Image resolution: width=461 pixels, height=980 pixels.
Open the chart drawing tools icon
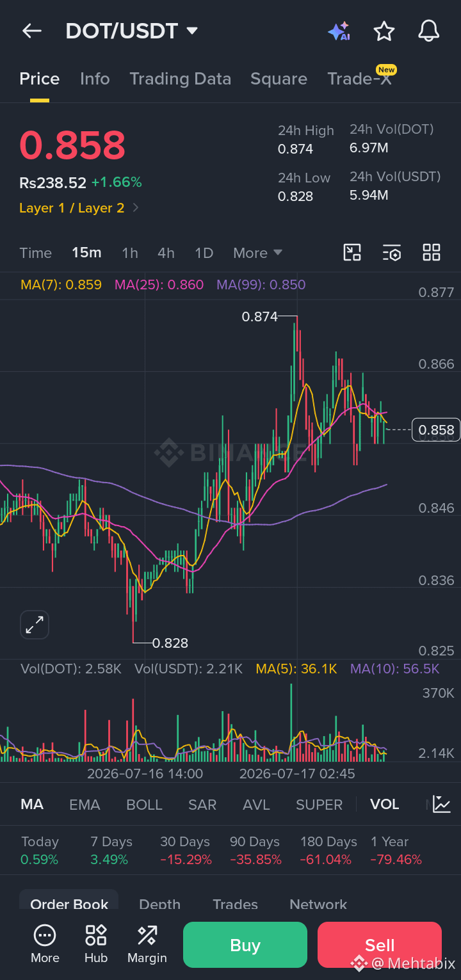tap(352, 253)
